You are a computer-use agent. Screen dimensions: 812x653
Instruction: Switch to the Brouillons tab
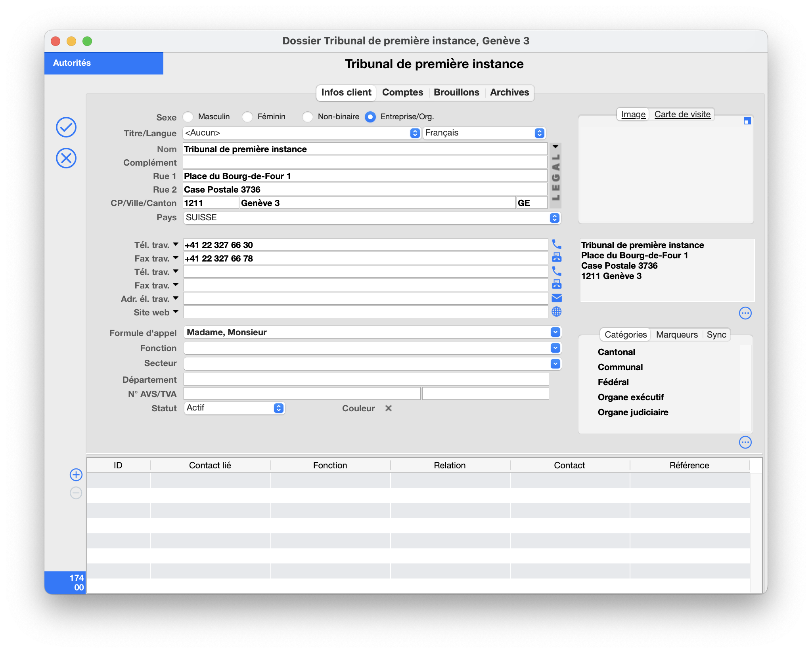point(456,92)
